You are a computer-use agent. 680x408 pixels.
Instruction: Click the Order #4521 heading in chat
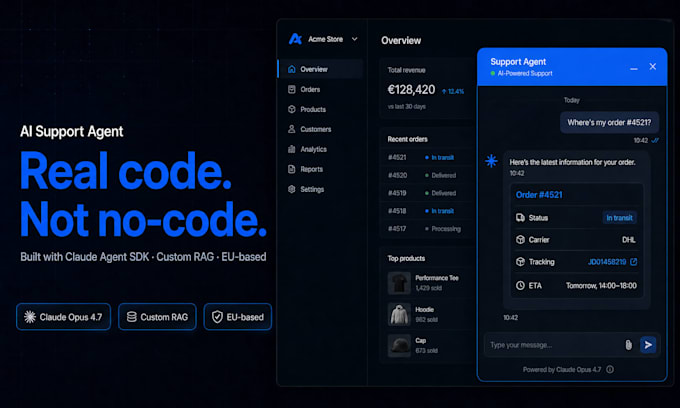click(x=539, y=195)
